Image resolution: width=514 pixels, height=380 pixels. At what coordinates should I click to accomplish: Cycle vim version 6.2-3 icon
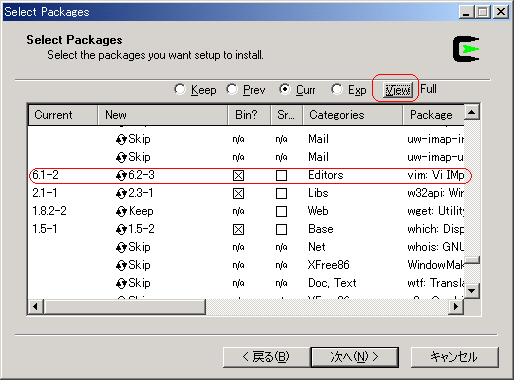click(x=121, y=175)
